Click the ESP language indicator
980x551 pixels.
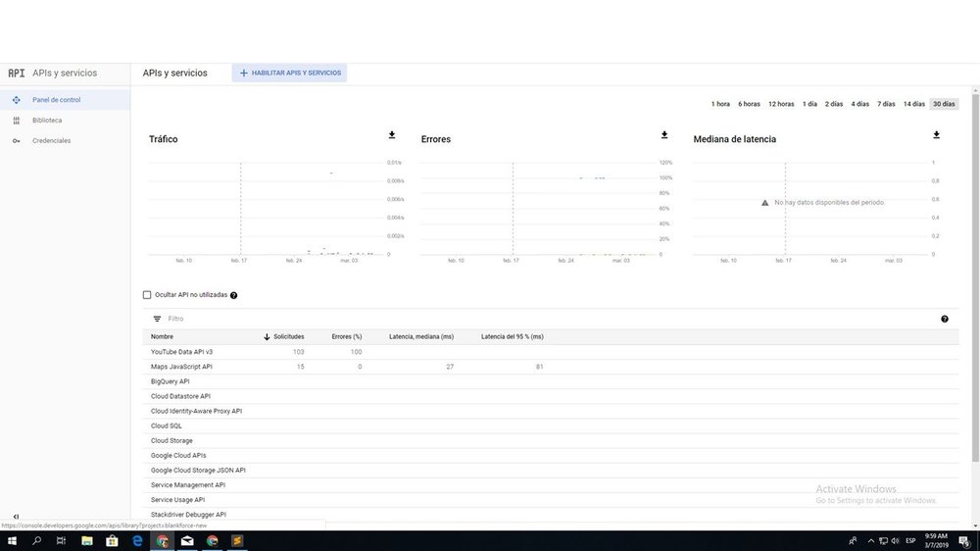pos(910,541)
